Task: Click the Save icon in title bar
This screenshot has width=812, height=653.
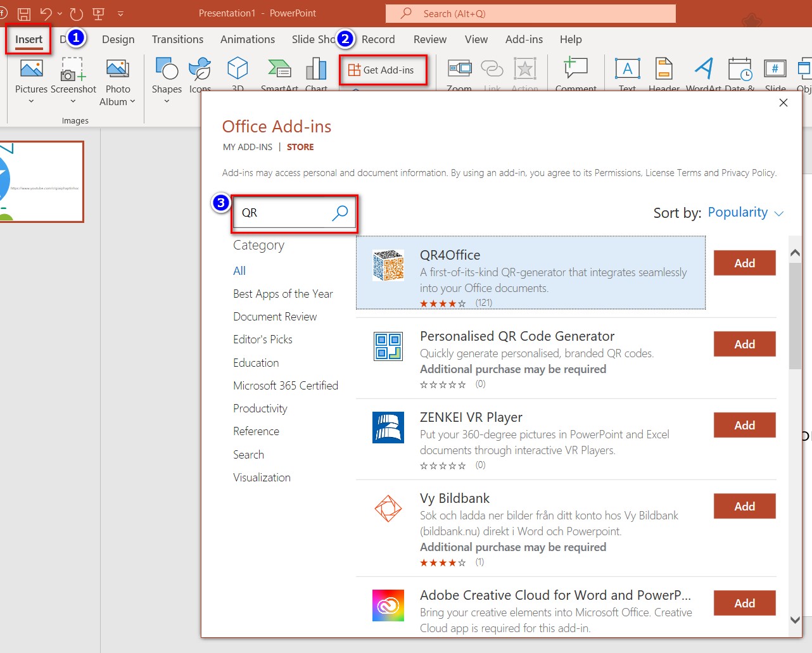Action: (24, 13)
